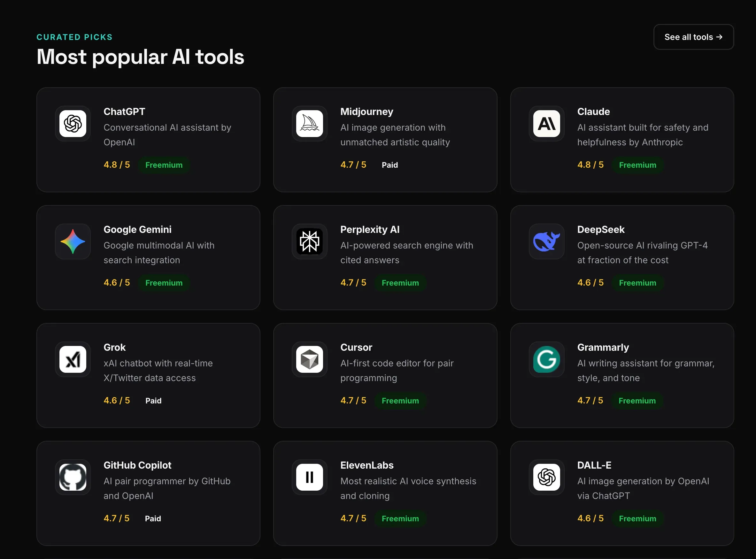Click the Grammarly G icon

pos(546,359)
